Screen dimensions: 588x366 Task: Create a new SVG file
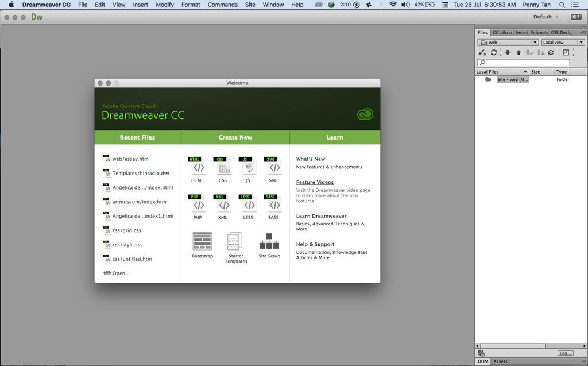pyautogui.click(x=273, y=169)
